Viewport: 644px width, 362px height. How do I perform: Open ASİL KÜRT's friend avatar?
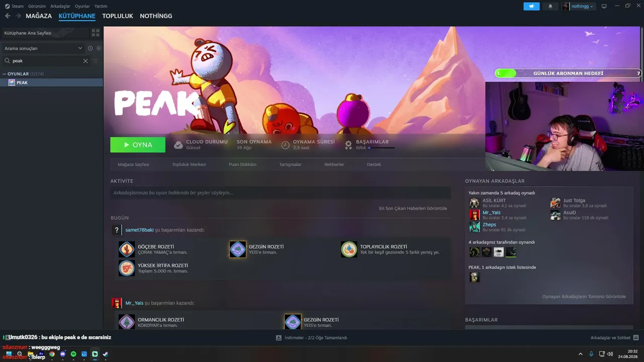pyautogui.click(x=474, y=203)
